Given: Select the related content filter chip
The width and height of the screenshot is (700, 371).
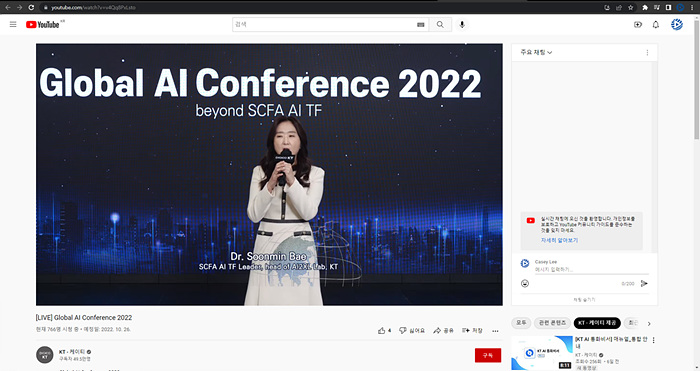Looking at the screenshot, I should [x=552, y=323].
